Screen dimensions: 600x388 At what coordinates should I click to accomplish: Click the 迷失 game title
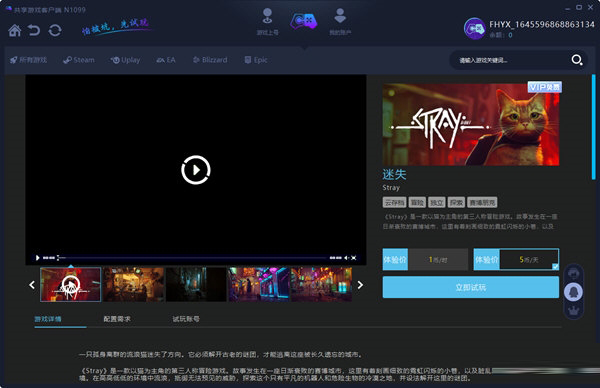pos(394,174)
